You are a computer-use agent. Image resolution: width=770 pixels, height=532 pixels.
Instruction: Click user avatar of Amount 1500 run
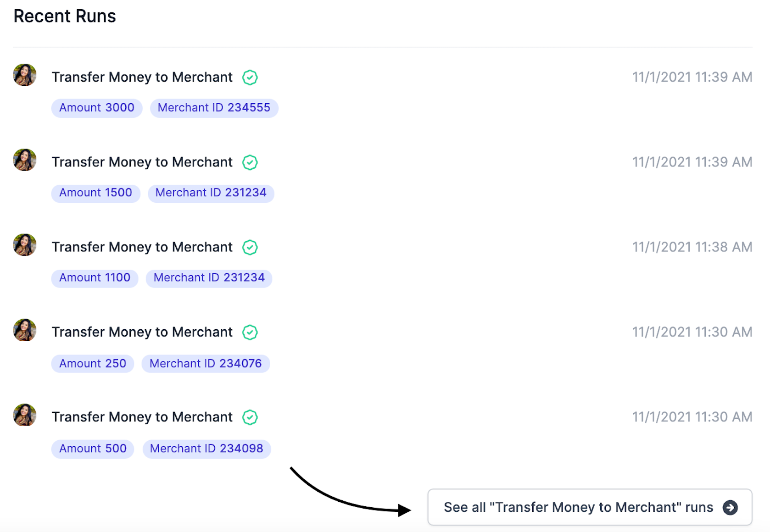tap(25, 160)
